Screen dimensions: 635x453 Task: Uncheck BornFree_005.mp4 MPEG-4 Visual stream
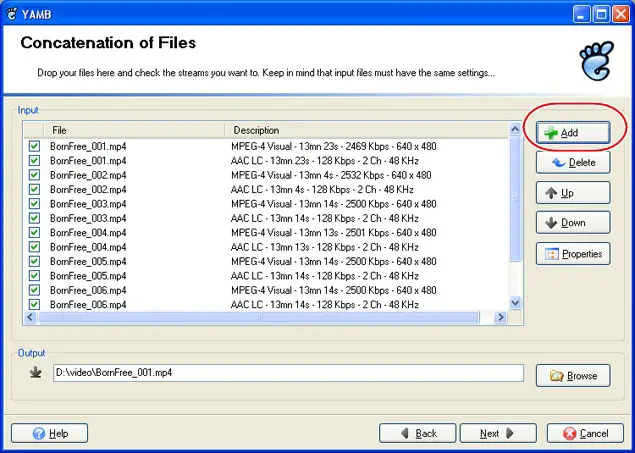click(34, 261)
